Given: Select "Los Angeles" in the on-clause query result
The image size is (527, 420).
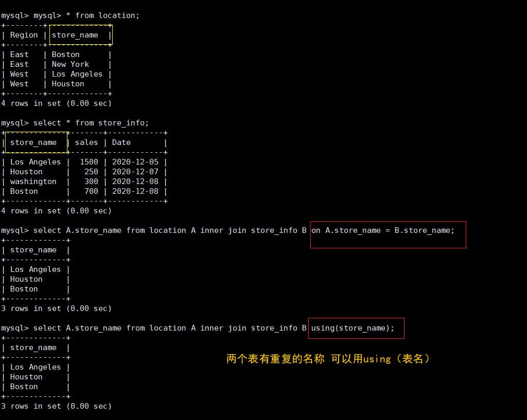Looking at the screenshot, I should tap(36, 269).
